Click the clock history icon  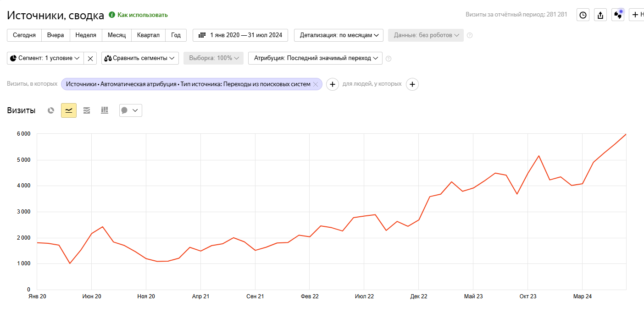tap(583, 15)
